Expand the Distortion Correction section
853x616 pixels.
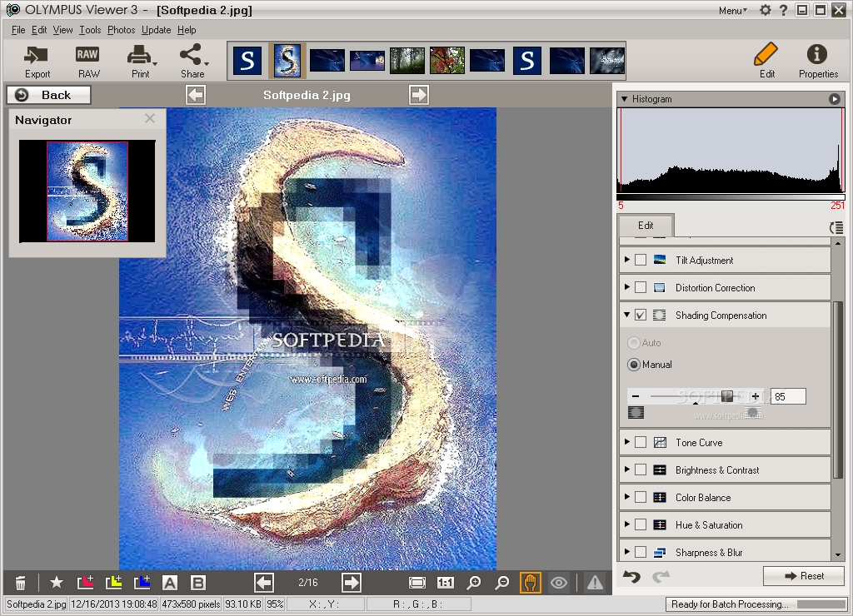(626, 286)
